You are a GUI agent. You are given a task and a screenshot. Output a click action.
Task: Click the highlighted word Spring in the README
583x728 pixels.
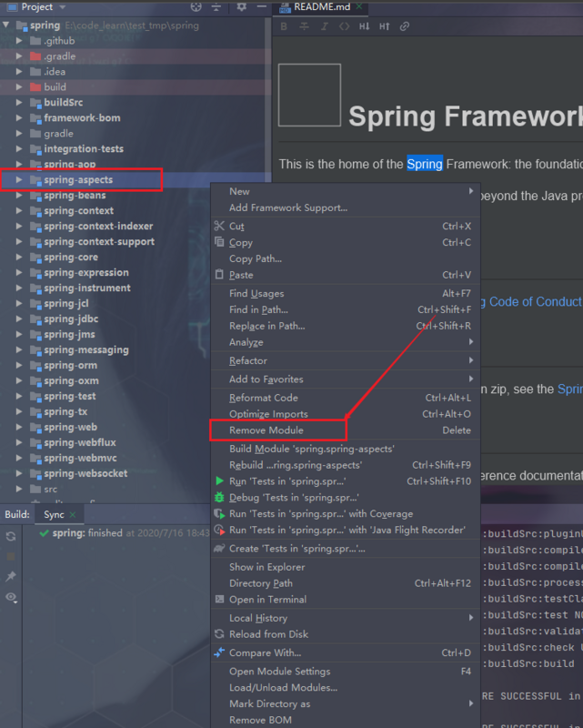coord(425,164)
